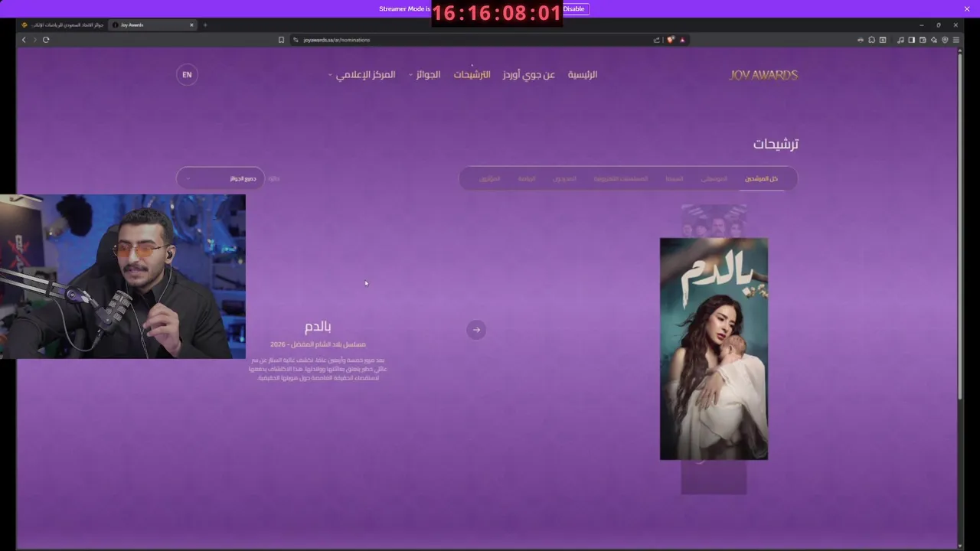Open Brave Rewards triangle icon
980x551 pixels.
(682, 40)
